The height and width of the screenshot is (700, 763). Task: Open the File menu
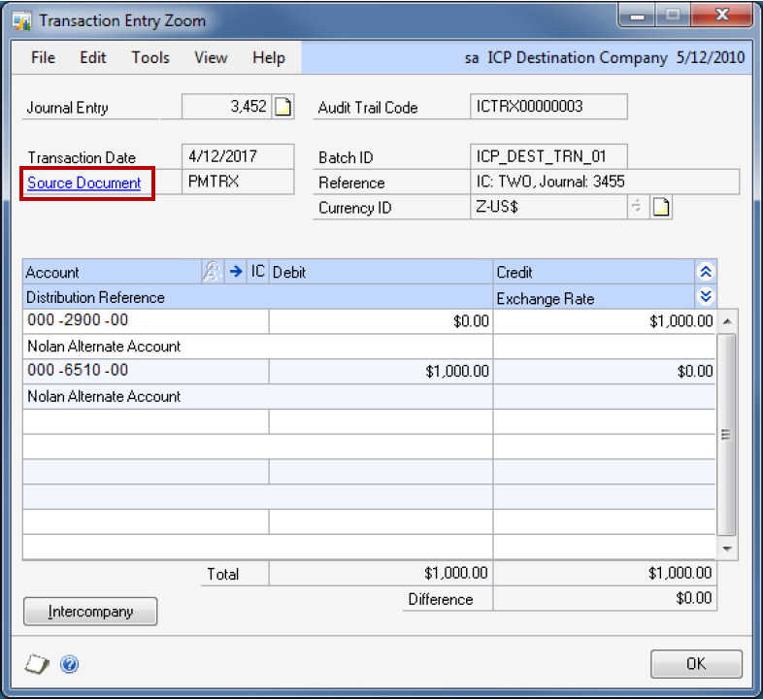pos(43,58)
